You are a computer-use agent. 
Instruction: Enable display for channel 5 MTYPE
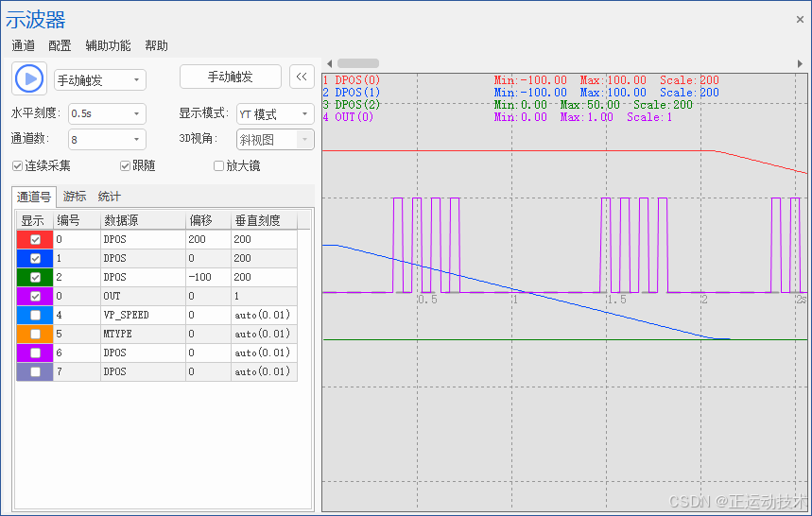[35, 334]
